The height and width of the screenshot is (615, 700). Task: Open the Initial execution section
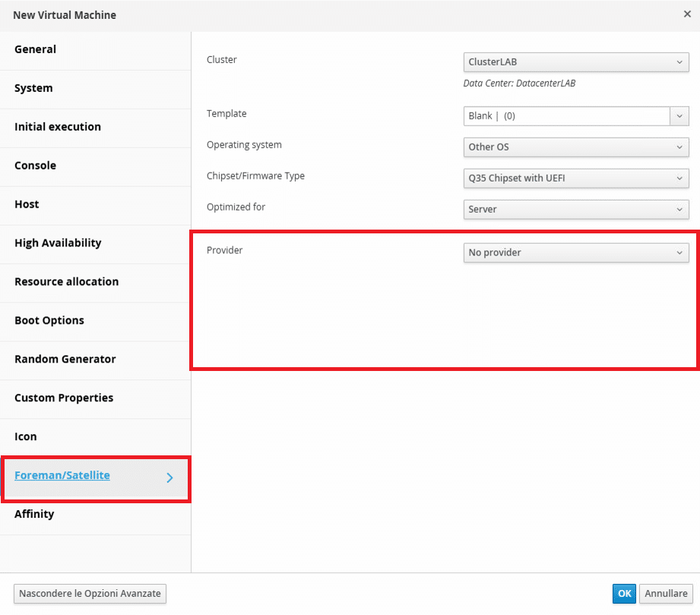pos(96,127)
